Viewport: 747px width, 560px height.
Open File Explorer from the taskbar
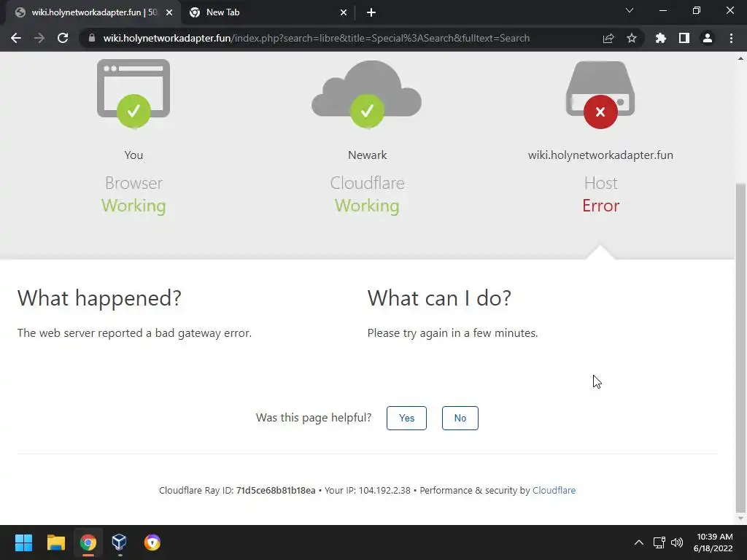click(x=55, y=542)
